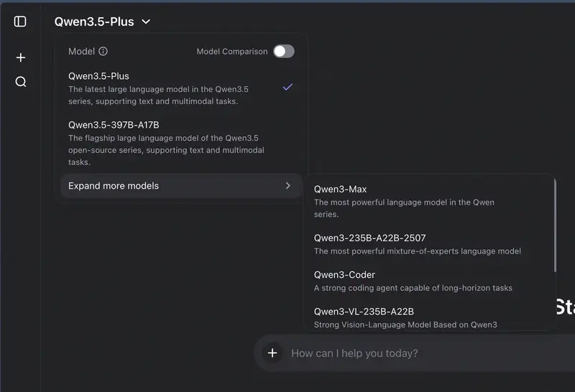Screen dimensions: 575x392
Task: Enable the Model Comparison switch
Action: pyautogui.click(x=284, y=52)
